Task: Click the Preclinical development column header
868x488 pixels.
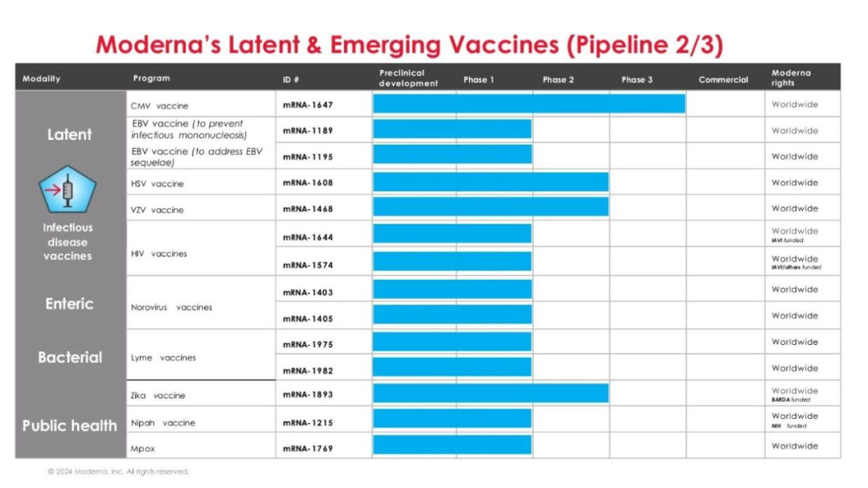Action: point(408,78)
